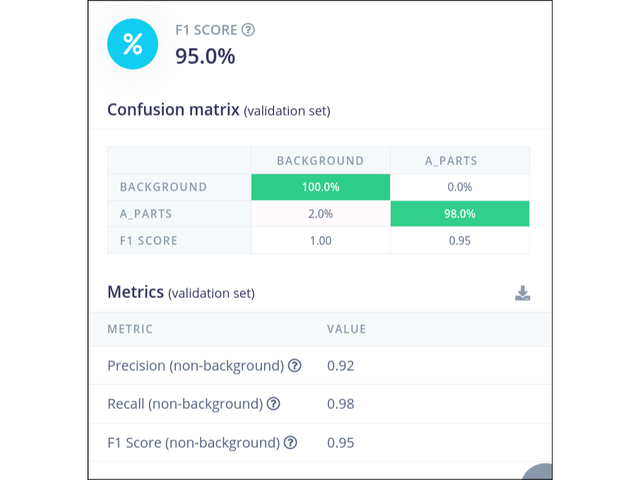Click the VALUE column header
This screenshot has width=640, height=480.
click(x=346, y=328)
